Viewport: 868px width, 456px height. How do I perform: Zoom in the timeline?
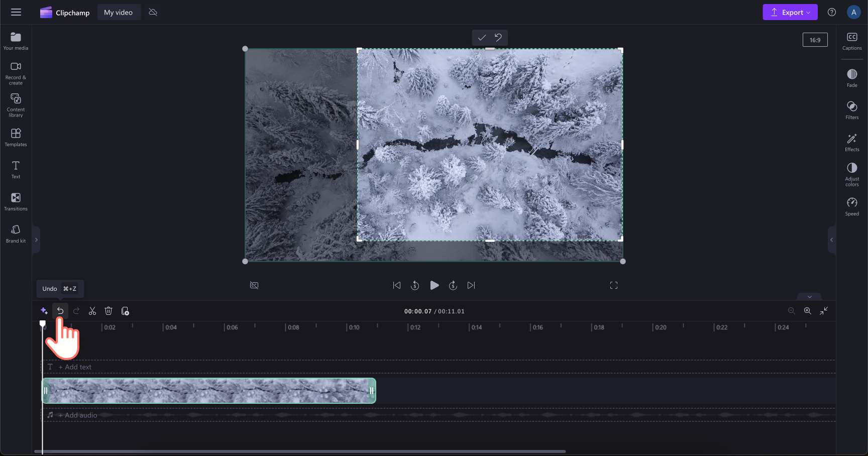pos(808,311)
